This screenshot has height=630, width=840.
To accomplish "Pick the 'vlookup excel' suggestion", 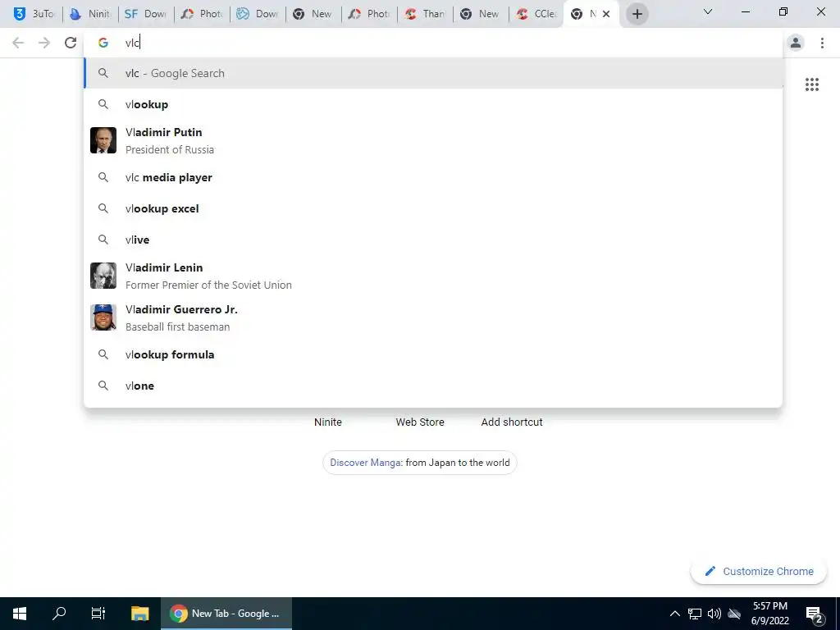I will pyautogui.click(x=433, y=208).
